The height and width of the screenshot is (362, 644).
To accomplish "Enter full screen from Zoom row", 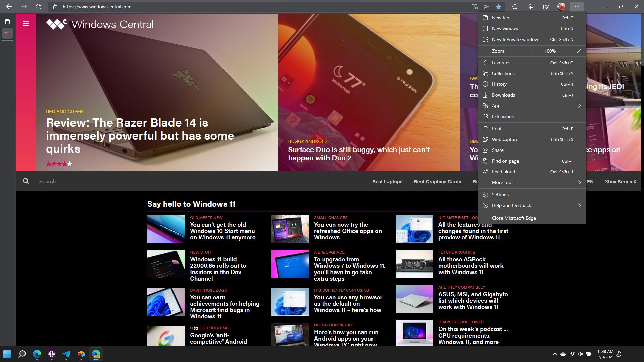I will pos(579,51).
